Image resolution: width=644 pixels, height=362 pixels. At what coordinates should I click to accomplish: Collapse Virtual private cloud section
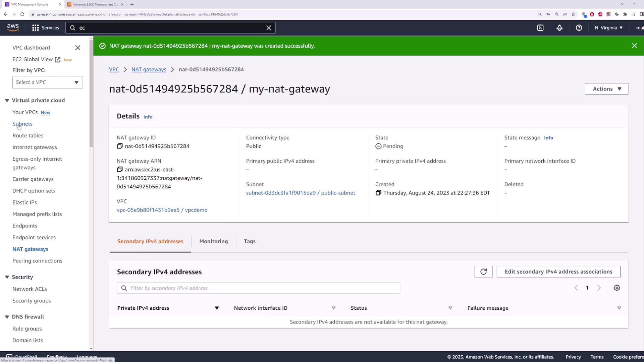7,101
